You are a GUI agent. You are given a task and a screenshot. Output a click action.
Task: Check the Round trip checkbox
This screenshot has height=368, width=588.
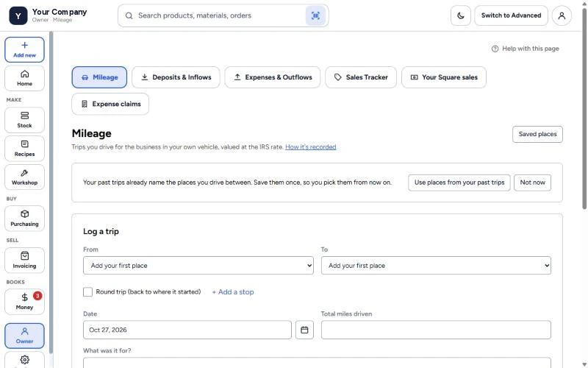click(87, 291)
